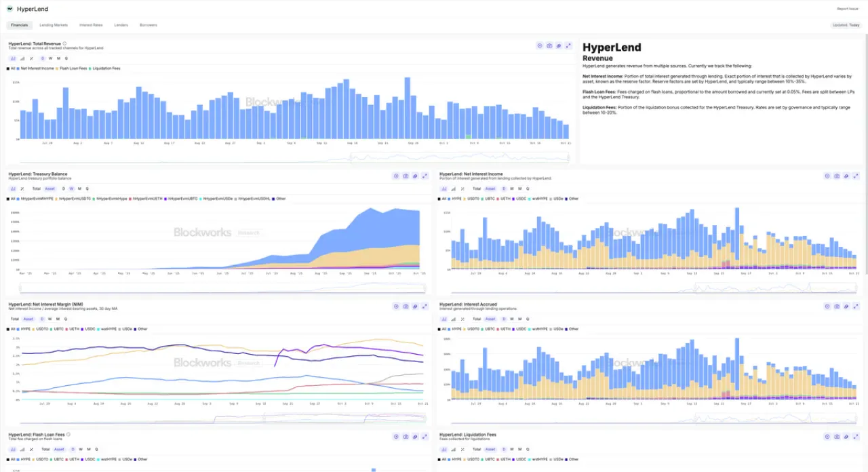Screen dimensions: 868x472
Task: Toggle Other series in Interest Accrued legend
Action: coord(572,329)
